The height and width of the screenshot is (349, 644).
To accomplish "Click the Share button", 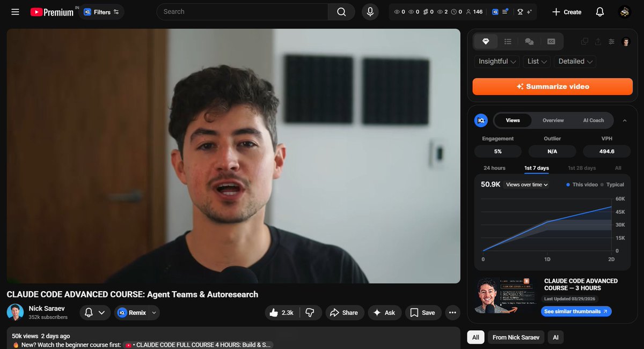I will (344, 313).
